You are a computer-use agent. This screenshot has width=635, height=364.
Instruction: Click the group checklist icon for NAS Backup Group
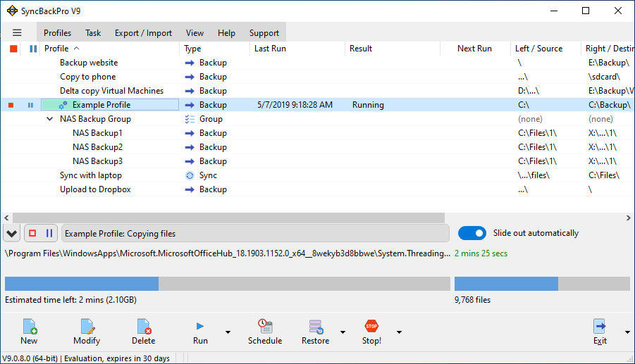pyautogui.click(x=190, y=119)
